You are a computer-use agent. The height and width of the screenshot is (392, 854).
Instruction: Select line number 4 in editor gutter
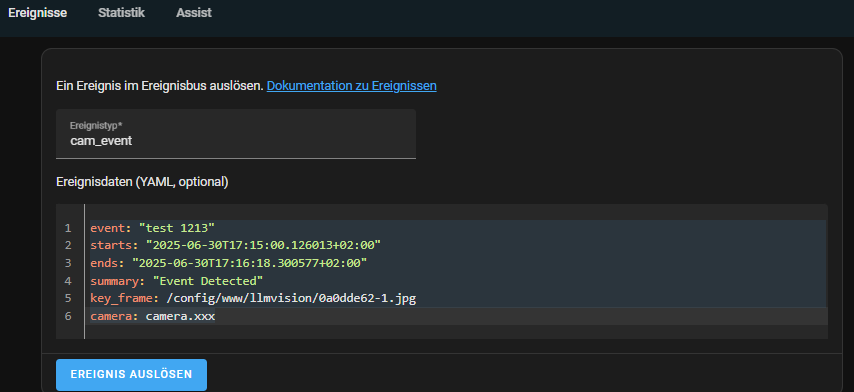pos(68,281)
